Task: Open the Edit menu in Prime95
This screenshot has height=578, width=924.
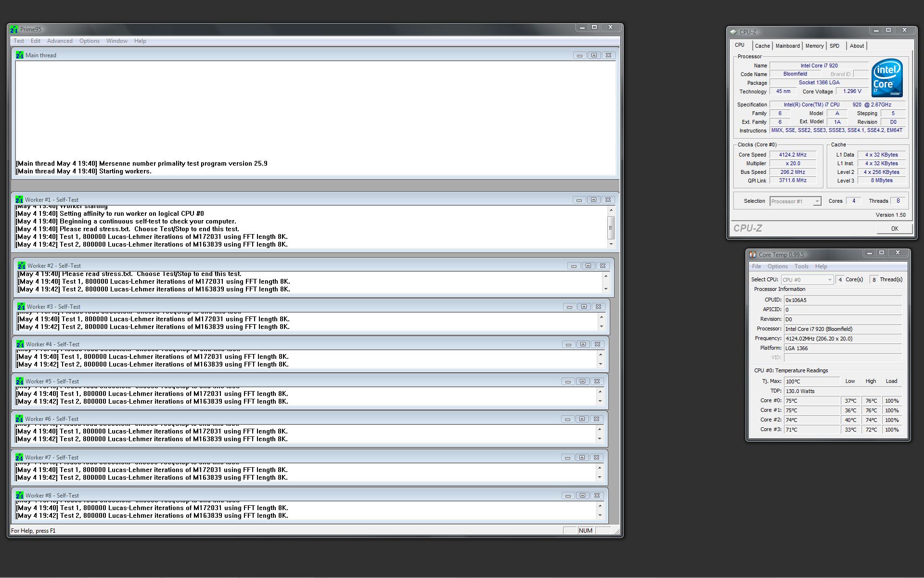Action: pos(36,41)
